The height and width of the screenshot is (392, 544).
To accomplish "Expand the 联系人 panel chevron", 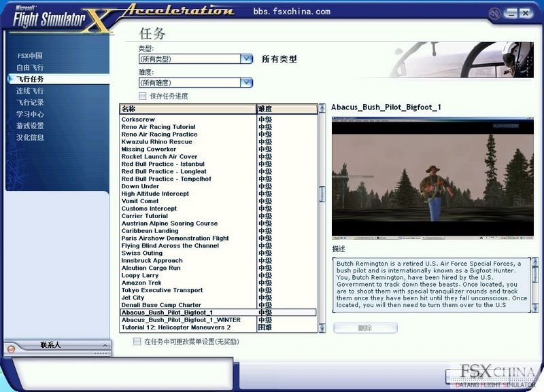I will tap(105, 345).
